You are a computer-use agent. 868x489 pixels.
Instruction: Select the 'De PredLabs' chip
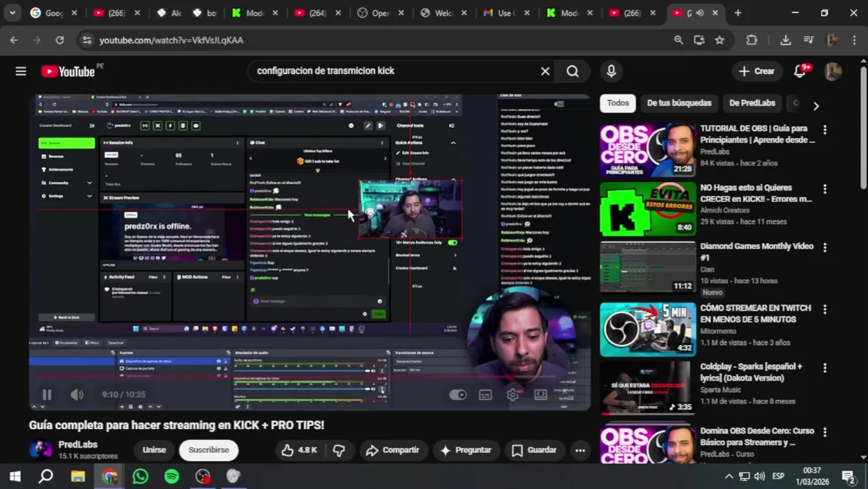click(752, 103)
